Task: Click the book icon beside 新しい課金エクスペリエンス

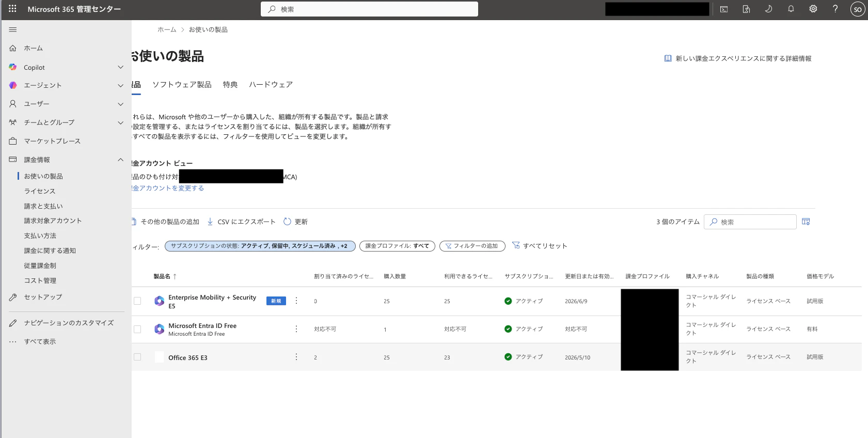Action: point(668,58)
